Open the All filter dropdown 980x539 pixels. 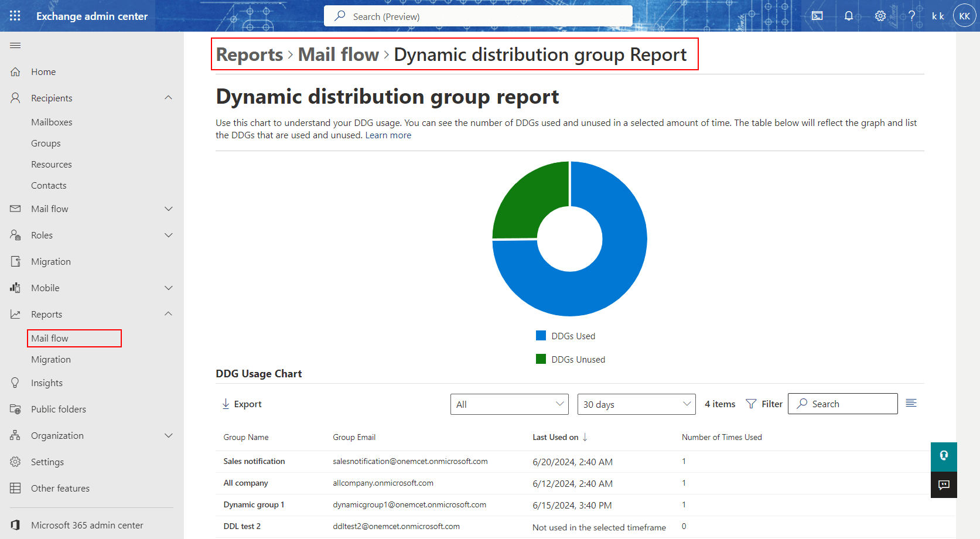509,404
